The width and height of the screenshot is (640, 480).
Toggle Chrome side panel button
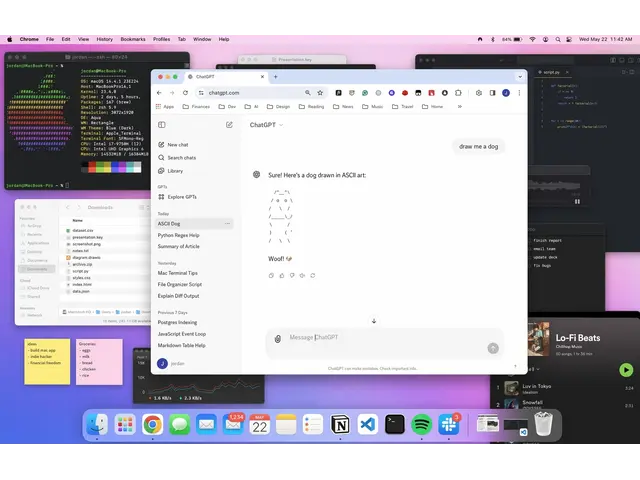pyautogui.click(x=492, y=92)
